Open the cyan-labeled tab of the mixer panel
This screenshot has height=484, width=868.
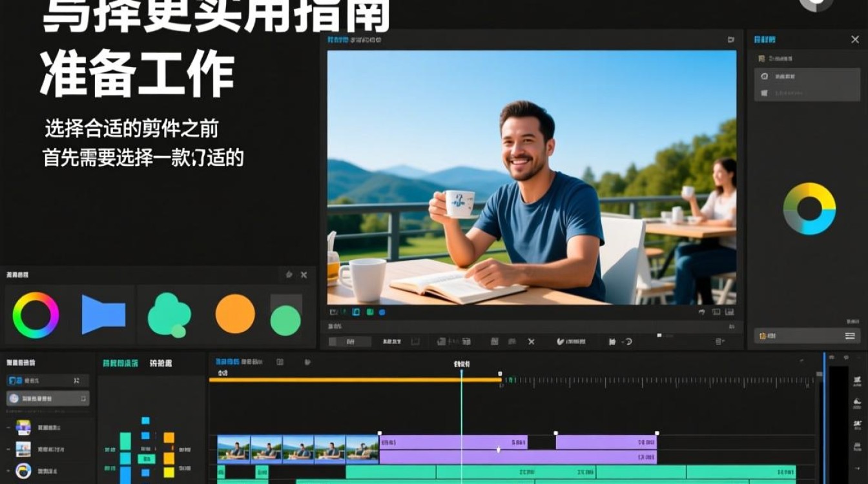click(120, 363)
